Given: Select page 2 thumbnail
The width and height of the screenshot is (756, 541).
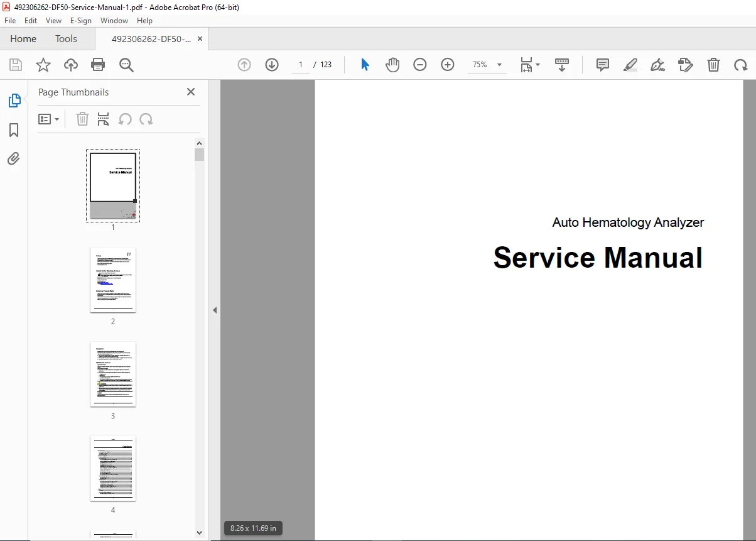Looking at the screenshot, I should click(113, 280).
